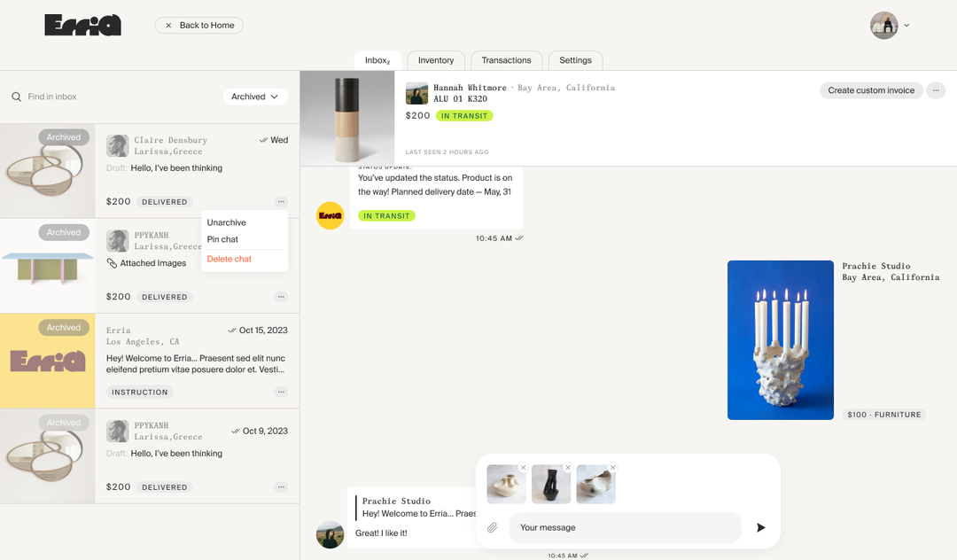The height and width of the screenshot is (560, 957).
Task: Open the candle holder product image
Action: pyautogui.click(x=781, y=340)
